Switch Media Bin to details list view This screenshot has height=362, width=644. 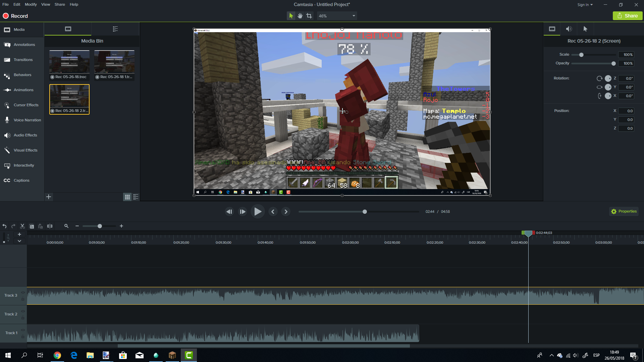coord(136,197)
